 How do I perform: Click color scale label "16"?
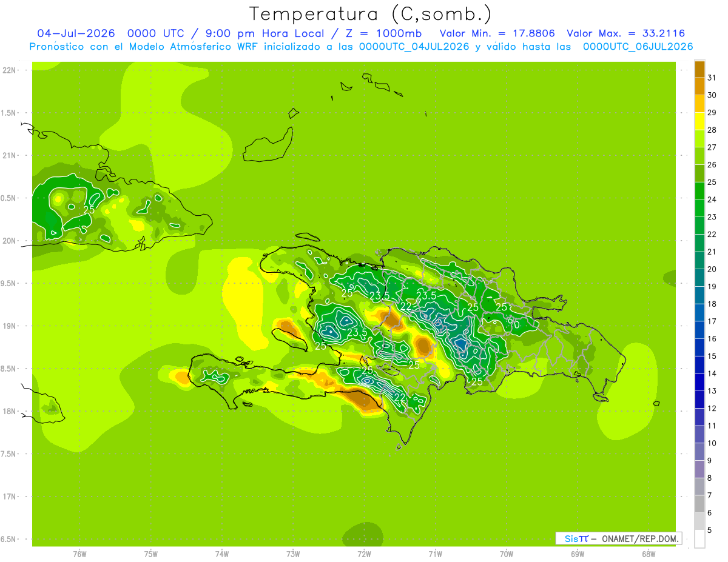click(x=711, y=339)
